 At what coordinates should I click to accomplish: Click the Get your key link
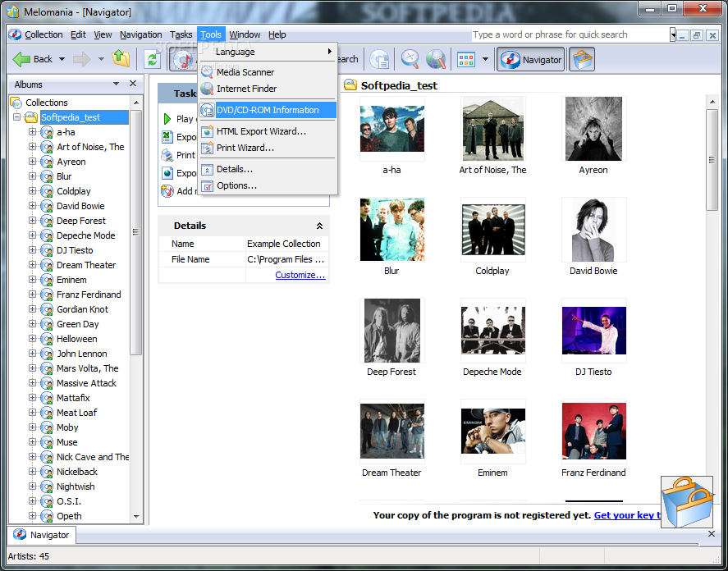[627, 515]
